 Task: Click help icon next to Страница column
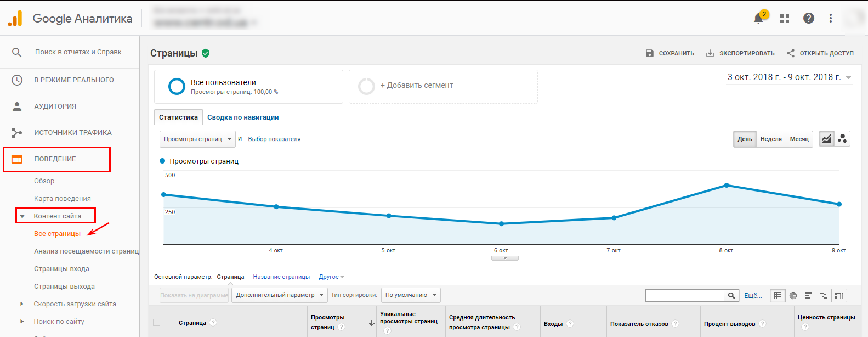click(213, 323)
